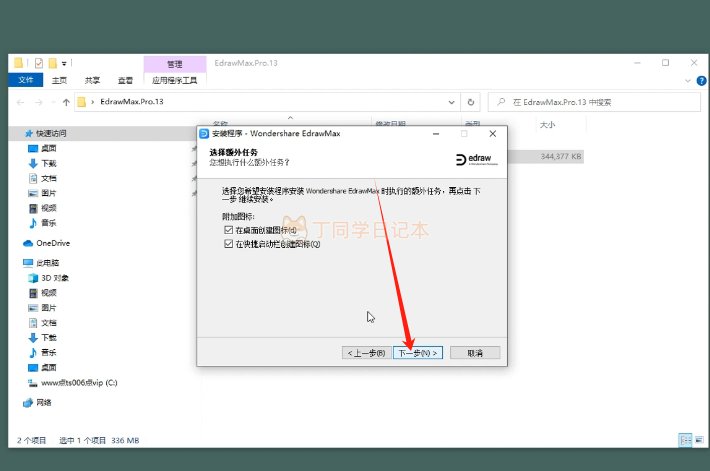Screen dimensions: 710x471
Task: Click the 快速访问 star icon
Action: [x=29, y=133]
